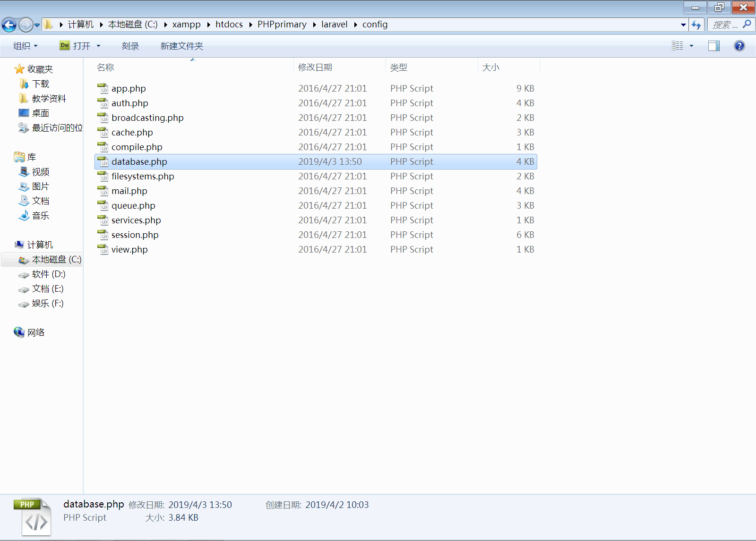Click xampp in the address breadcrumb
The image size is (756, 541).
(186, 25)
